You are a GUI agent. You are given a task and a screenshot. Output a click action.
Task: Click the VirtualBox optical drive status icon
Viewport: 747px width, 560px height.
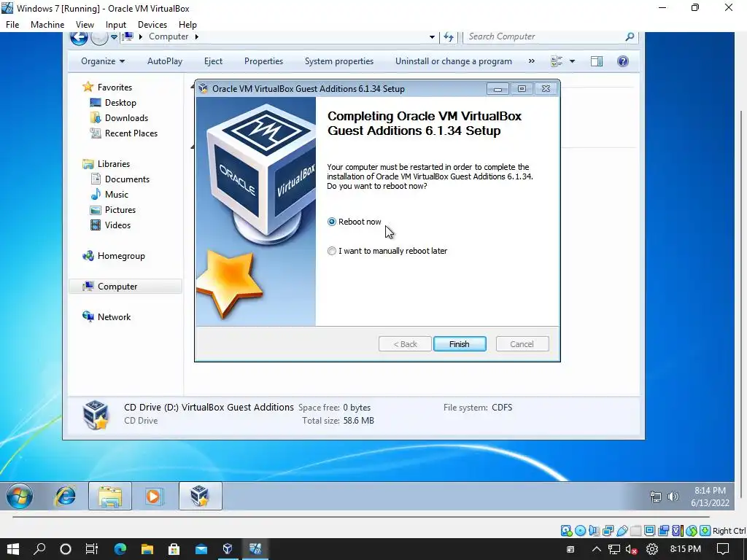pos(580,531)
